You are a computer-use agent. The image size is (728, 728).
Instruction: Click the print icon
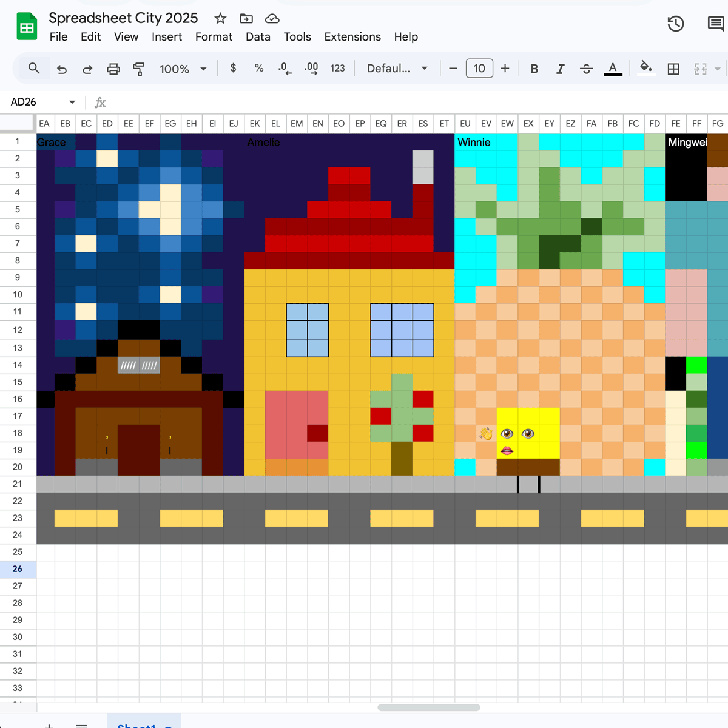(x=113, y=69)
